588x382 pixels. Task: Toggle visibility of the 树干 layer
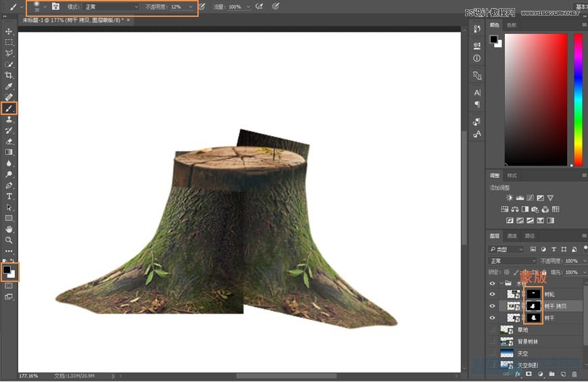492,318
